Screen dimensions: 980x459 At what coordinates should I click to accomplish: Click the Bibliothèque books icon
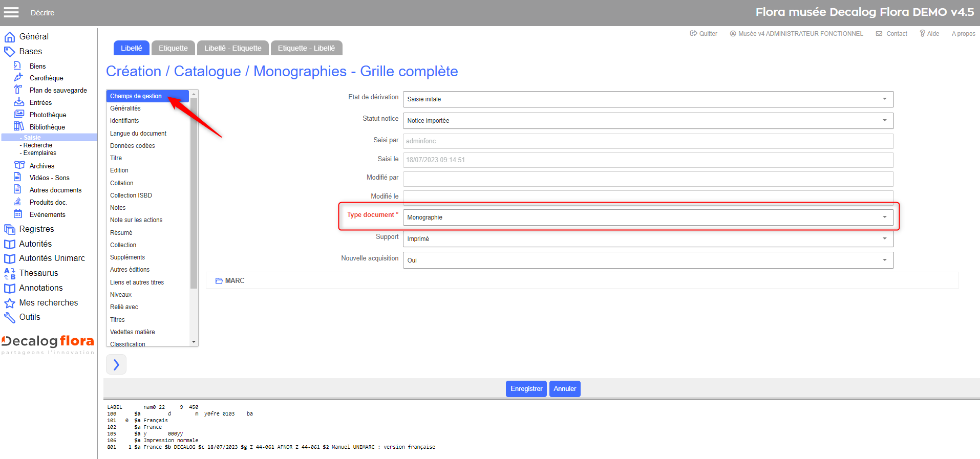(x=19, y=126)
